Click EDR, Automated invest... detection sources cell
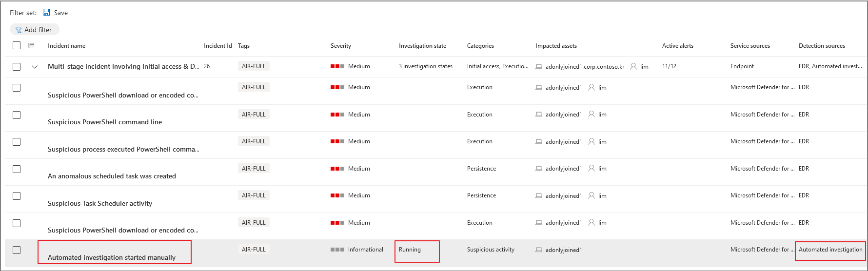 click(830, 66)
